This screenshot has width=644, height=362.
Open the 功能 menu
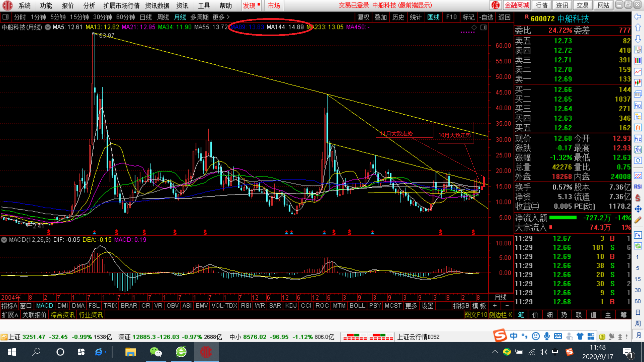pyautogui.click(x=46, y=5)
